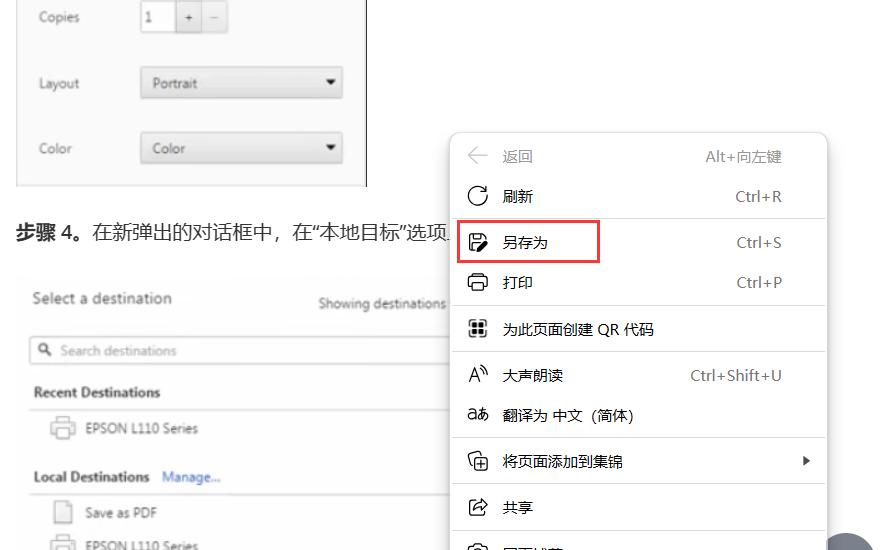This screenshot has height=550, width=886.
Task: Increase copies with plus button
Action: point(189,18)
